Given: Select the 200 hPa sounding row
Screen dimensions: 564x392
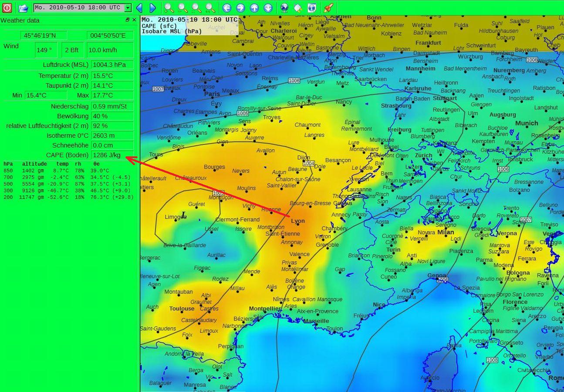Looking at the screenshot, I should coord(68,197).
